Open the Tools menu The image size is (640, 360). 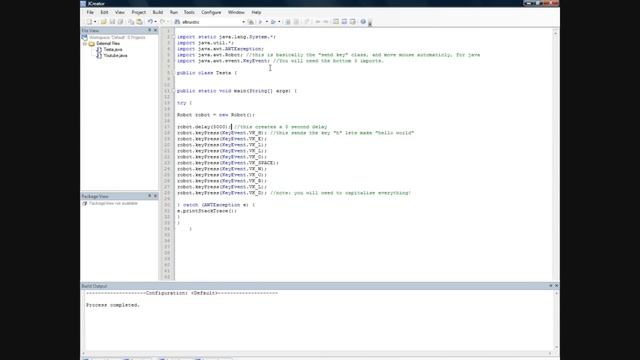tap(189, 12)
